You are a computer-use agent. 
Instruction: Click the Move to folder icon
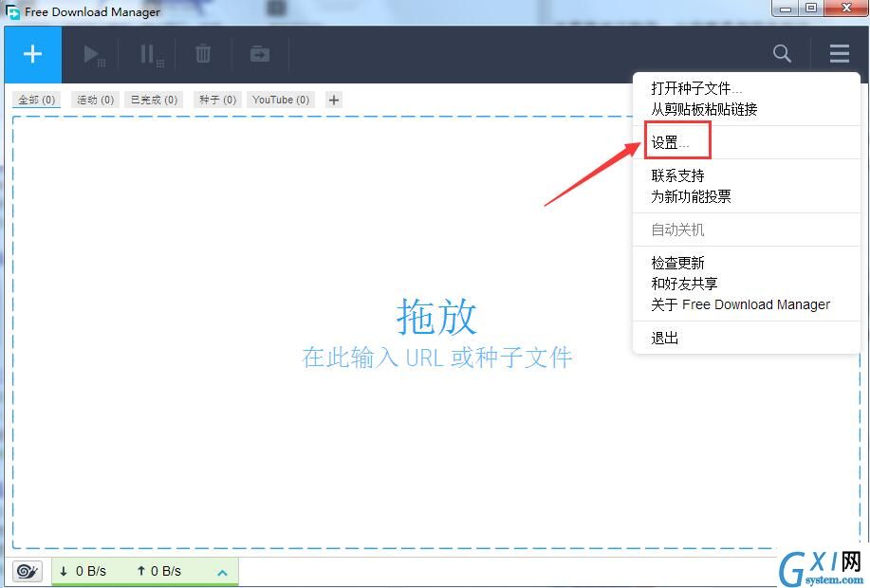click(260, 54)
